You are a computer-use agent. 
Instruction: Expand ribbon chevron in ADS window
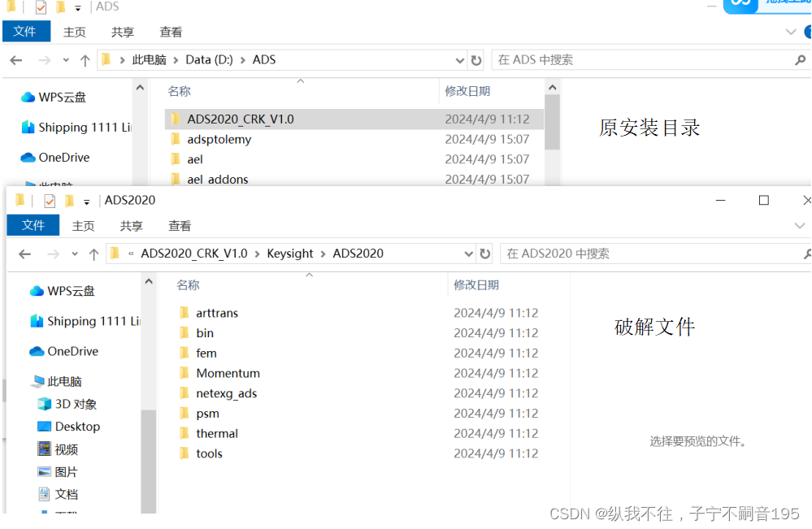click(x=791, y=32)
